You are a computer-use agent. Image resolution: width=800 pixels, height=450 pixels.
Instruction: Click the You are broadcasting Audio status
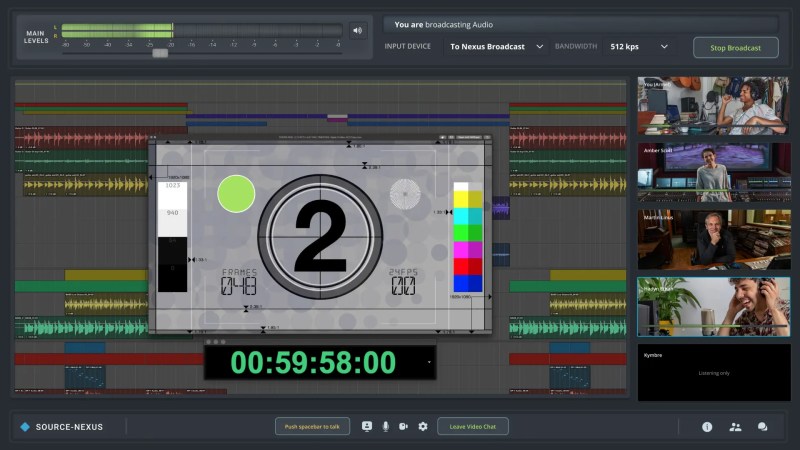tap(443, 24)
